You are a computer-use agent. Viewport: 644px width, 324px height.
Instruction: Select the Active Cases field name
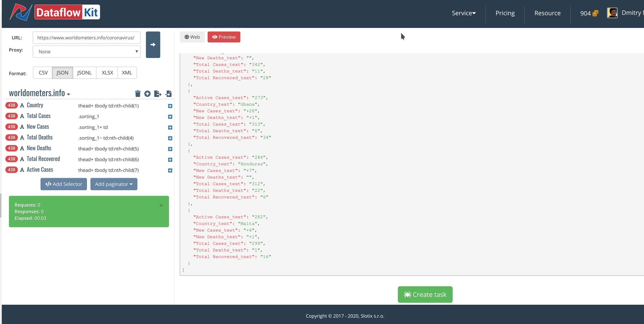click(x=40, y=170)
